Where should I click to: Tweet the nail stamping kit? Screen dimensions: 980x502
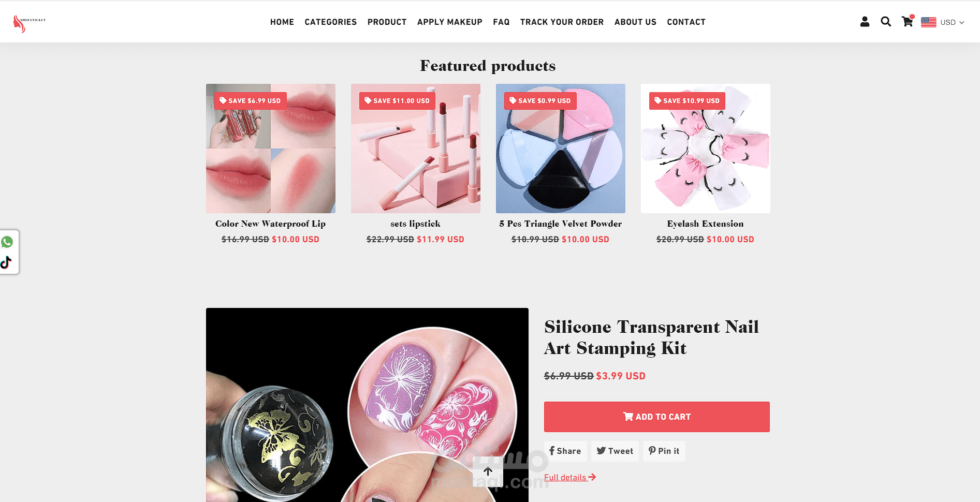(x=615, y=451)
